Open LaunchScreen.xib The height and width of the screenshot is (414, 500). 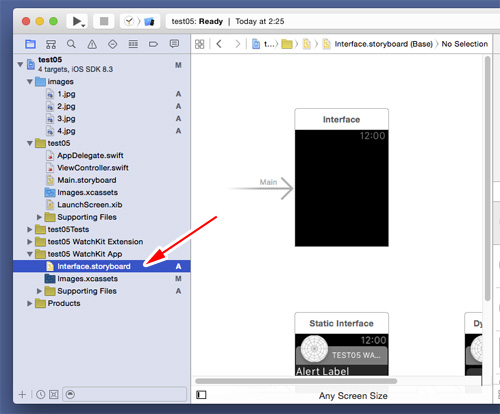[90, 205]
